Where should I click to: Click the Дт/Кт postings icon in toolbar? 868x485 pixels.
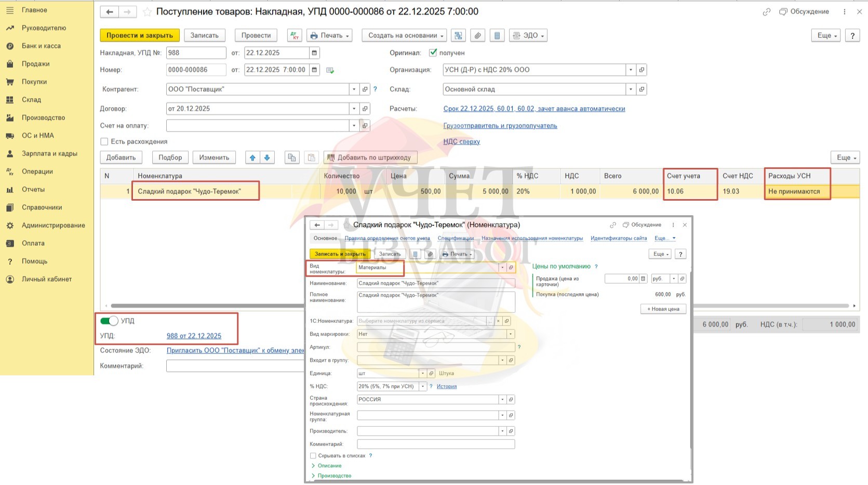[295, 35]
